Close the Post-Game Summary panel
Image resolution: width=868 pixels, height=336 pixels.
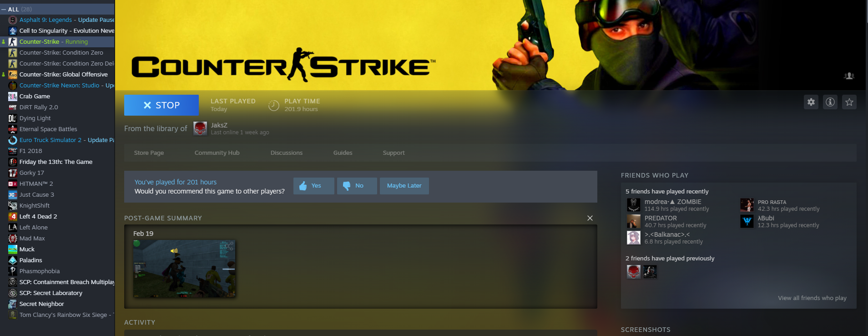590,218
